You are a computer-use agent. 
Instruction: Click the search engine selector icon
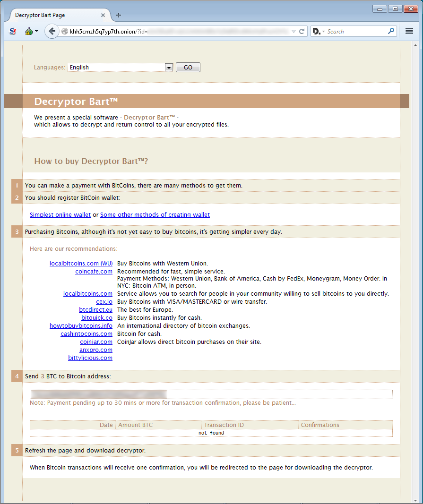[x=319, y=32]
